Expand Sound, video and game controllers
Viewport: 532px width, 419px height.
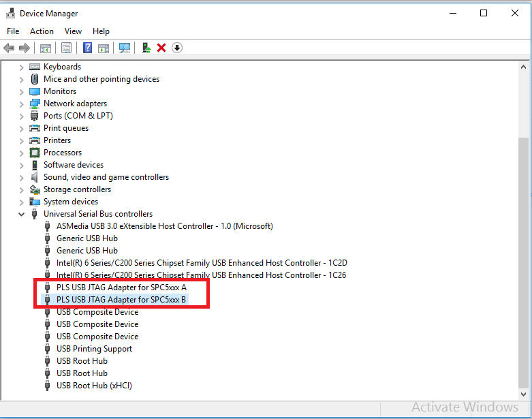point(21,177)
